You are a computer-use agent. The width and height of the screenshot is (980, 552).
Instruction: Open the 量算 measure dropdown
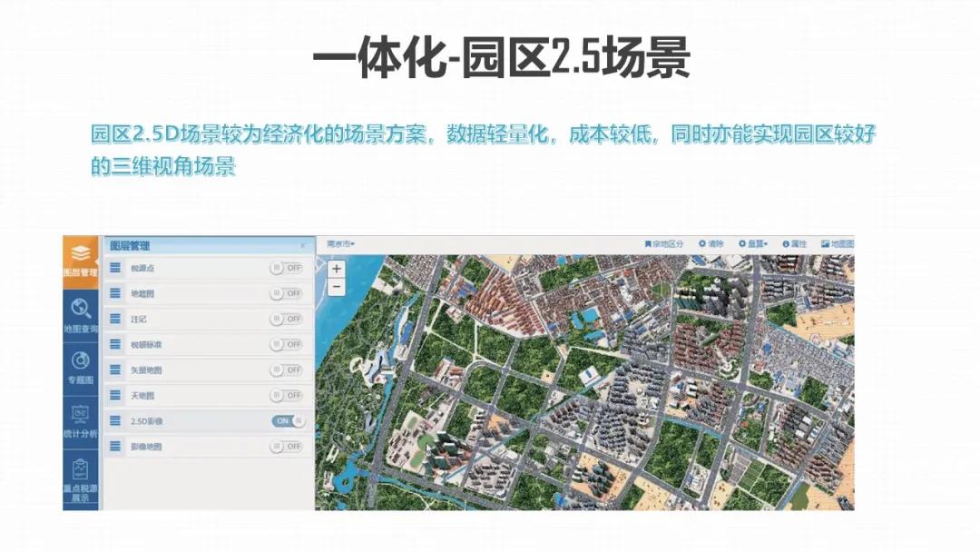[x=752, y=244]
